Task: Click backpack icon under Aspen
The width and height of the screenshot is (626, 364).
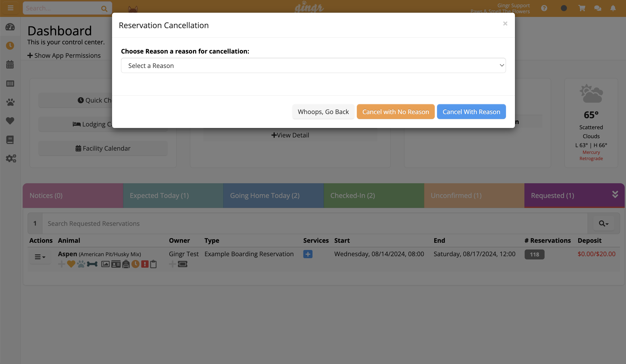Action: click(x=126, y=264)
